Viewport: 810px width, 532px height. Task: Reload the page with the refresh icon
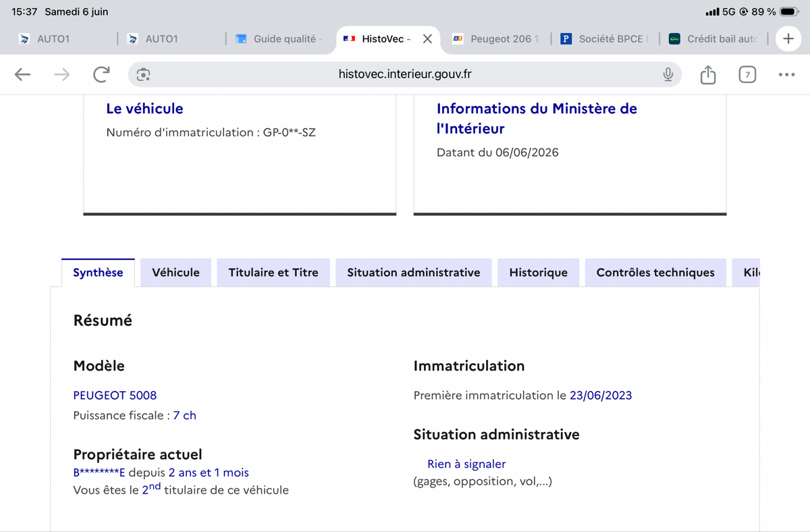[101, 74]
